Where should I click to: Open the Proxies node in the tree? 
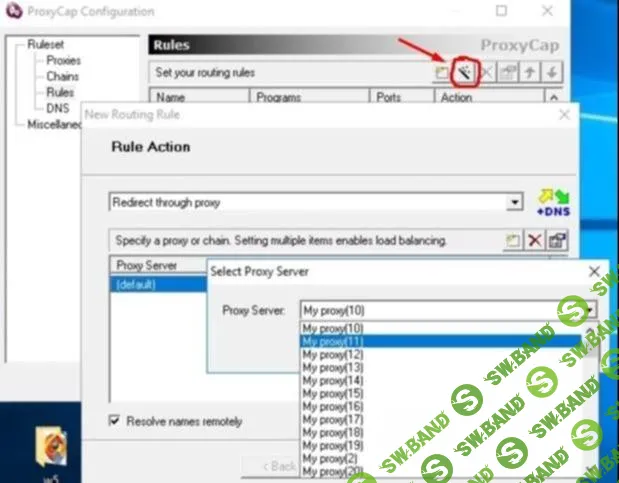(x=63, y=60)
